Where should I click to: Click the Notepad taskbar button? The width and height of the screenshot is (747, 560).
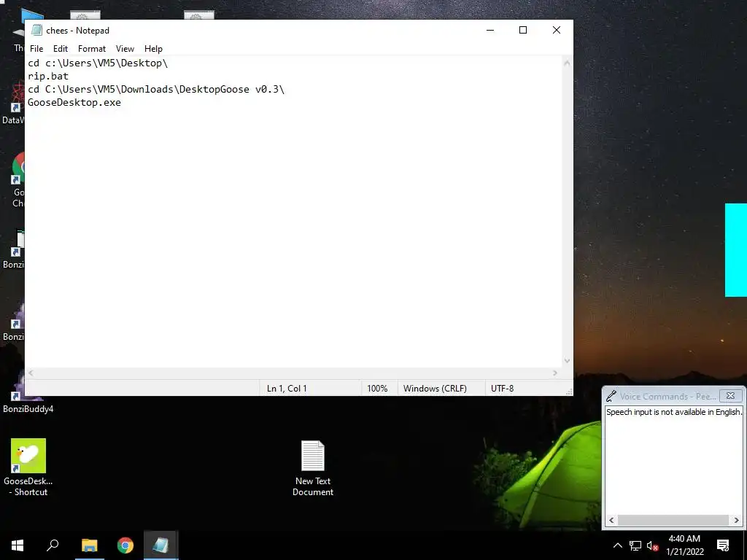(161, 545)
